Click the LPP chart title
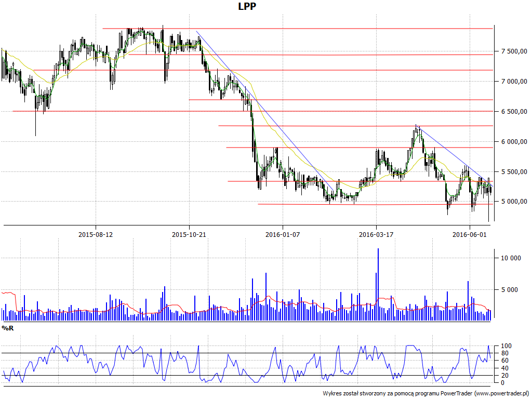The width and height of the screenshot is (532, 399). coord(247,6)
